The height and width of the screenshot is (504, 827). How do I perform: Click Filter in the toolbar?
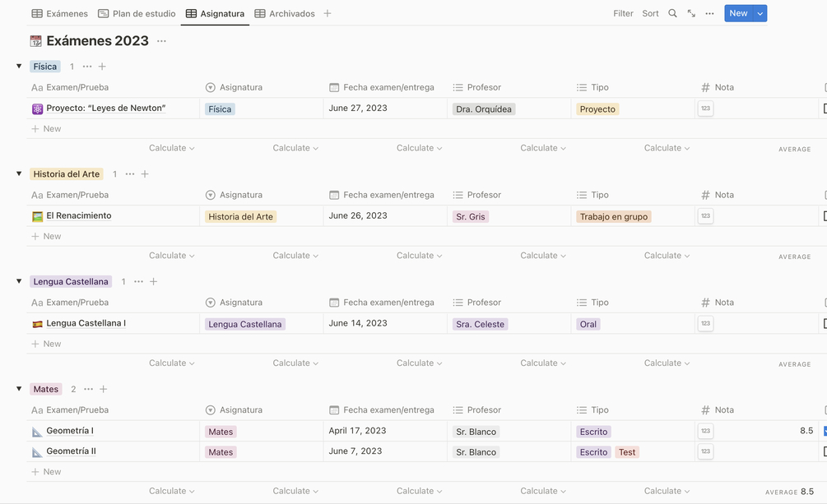point(623,14)
